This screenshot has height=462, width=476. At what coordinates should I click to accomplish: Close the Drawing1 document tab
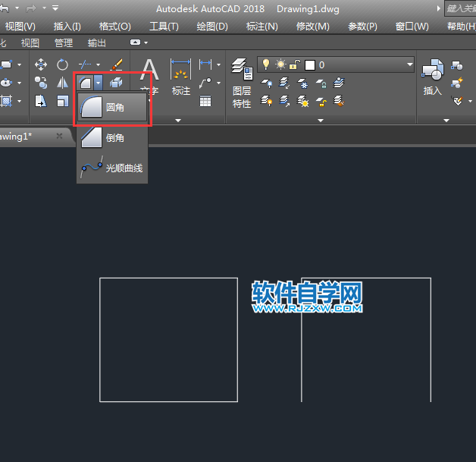pyautogui.click(x=60, y=136)
